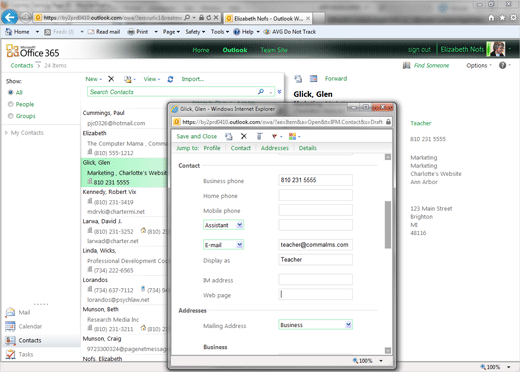This screenshot has height=372, width=520.
Task: Click the attach file paperclip icon in contact editor
Action: 259,136
